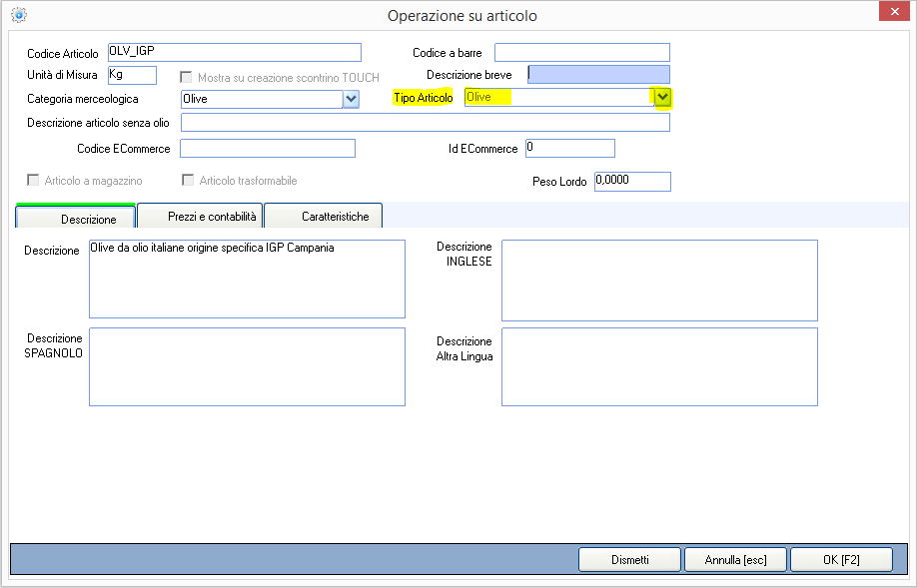Click the Operazione su articolo title text
917x588 pixels.
[x=462, y=16]
